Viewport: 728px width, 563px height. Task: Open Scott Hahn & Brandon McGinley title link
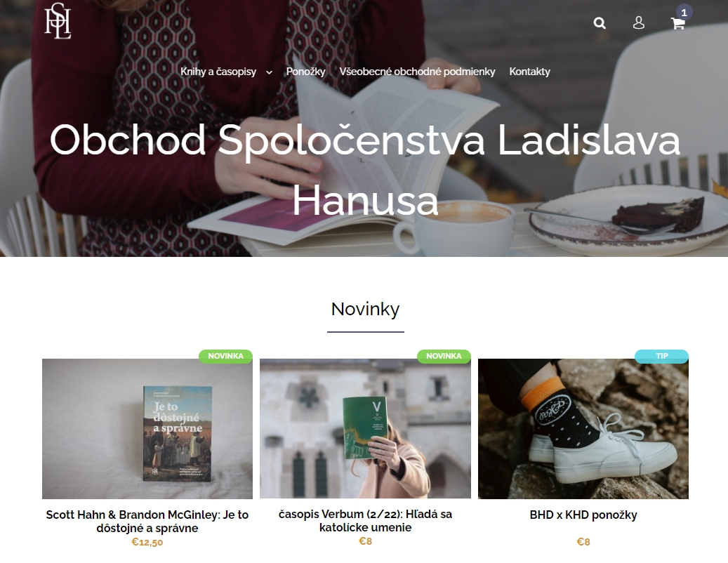coord(147,521)
